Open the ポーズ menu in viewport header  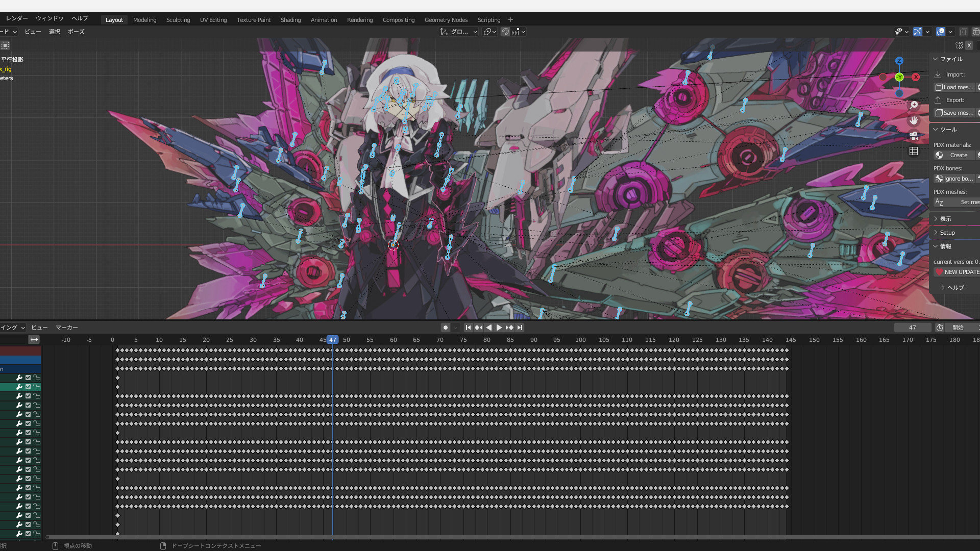point(76,32)
